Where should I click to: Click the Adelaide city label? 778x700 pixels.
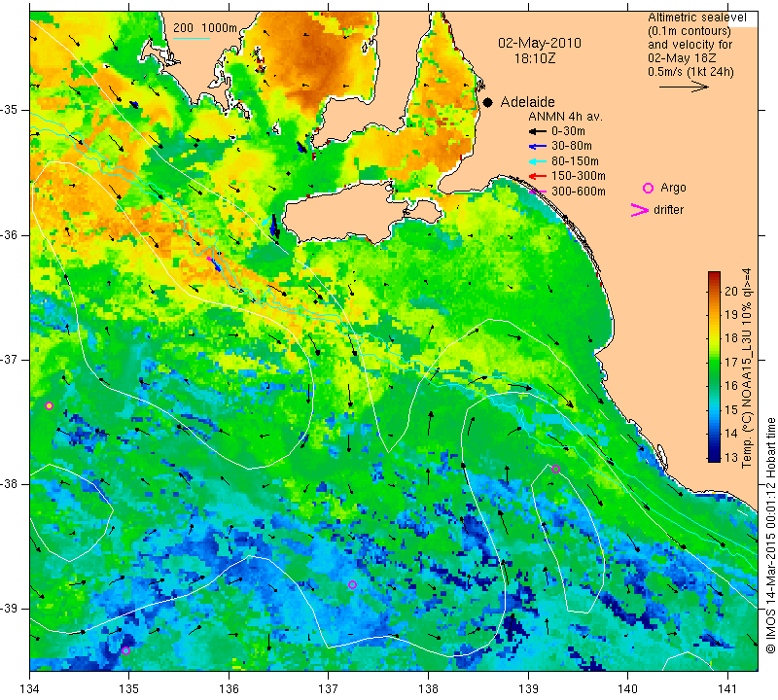(x=527, y=102)
